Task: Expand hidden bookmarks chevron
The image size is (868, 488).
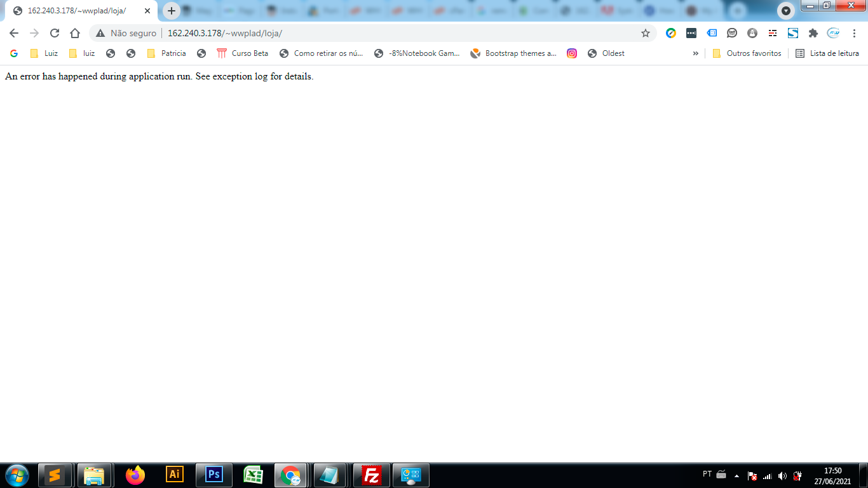Action: coord(695,53)
